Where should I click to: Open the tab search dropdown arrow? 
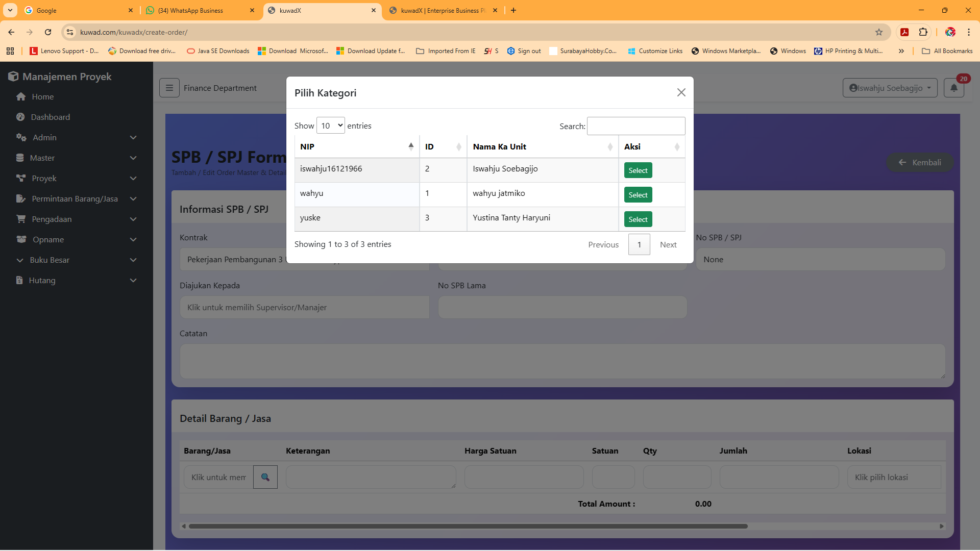pos(10,10)
